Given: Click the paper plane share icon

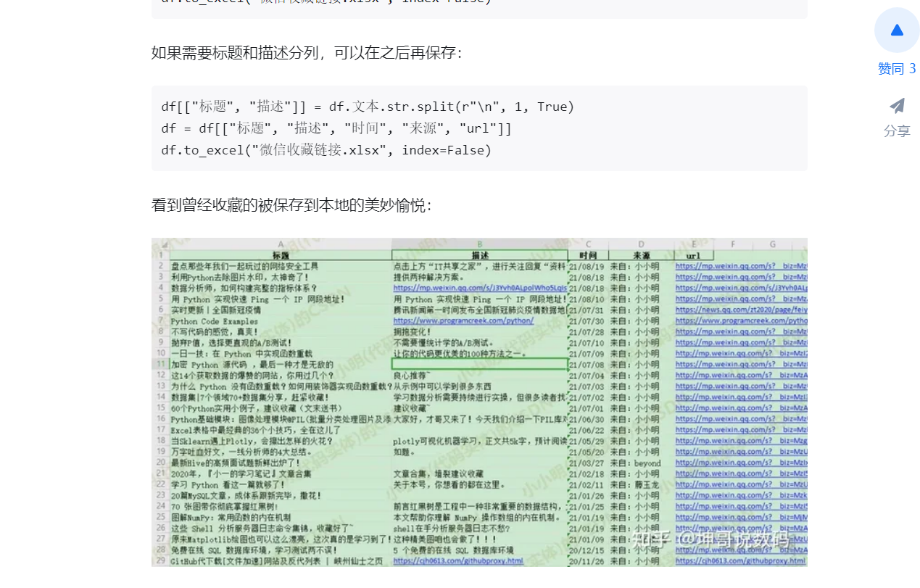Looking at the screenshot, I should (x=897, y=106).
